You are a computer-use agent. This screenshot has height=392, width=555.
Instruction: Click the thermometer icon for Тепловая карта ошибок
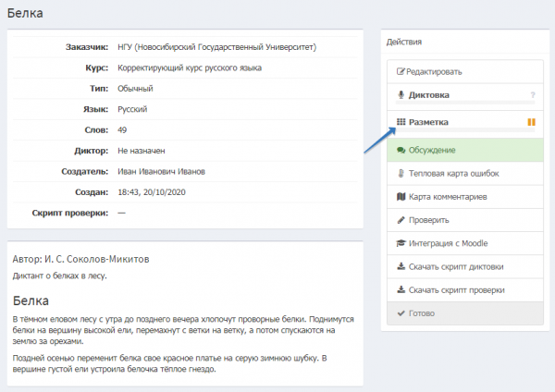point(401,173)
